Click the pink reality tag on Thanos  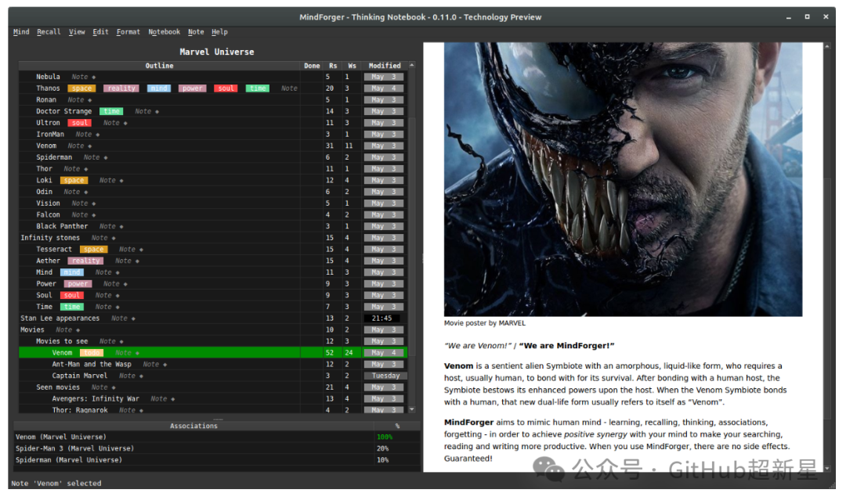(121, 88)
